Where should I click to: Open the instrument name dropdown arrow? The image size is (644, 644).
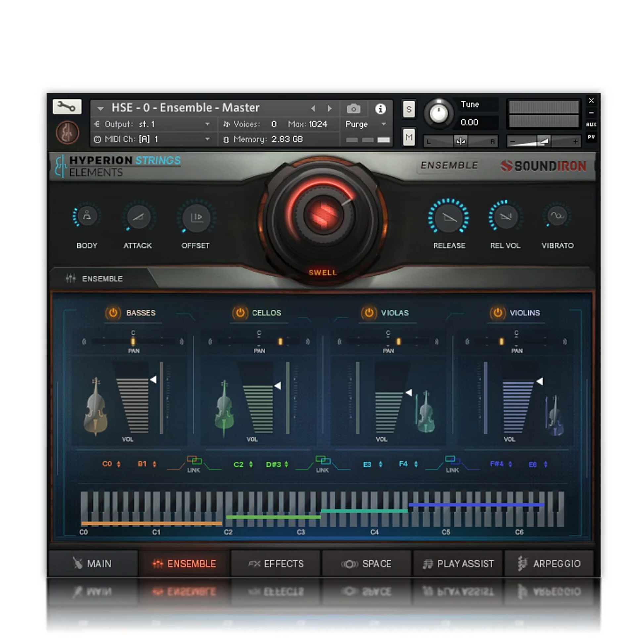tap(100, 108)
